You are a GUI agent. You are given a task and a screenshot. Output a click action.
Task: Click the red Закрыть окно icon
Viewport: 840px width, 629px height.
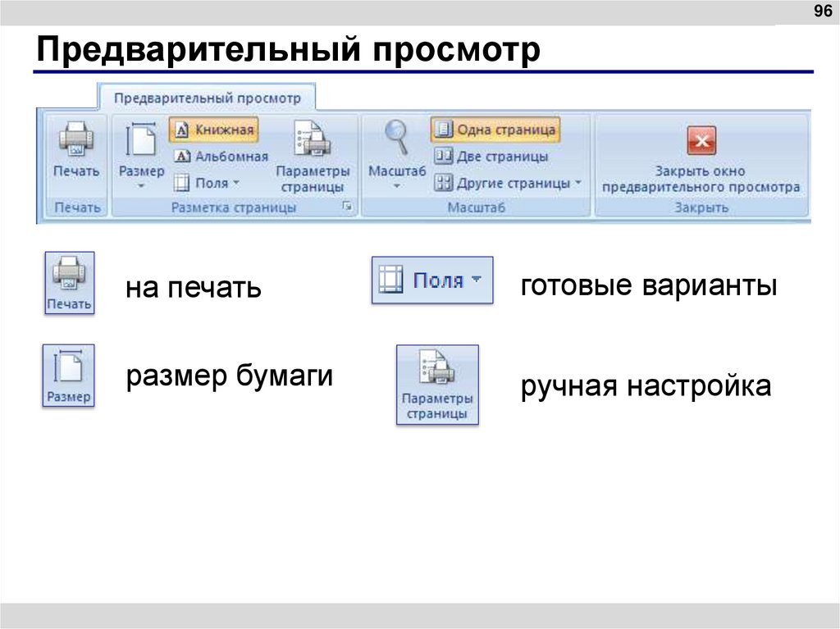point(701,141)
